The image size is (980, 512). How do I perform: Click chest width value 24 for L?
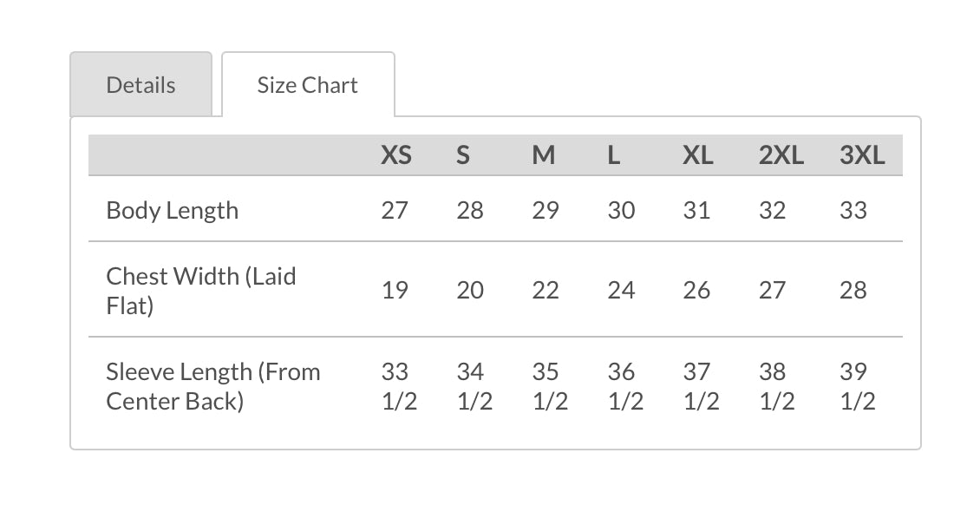click(621, 290)
